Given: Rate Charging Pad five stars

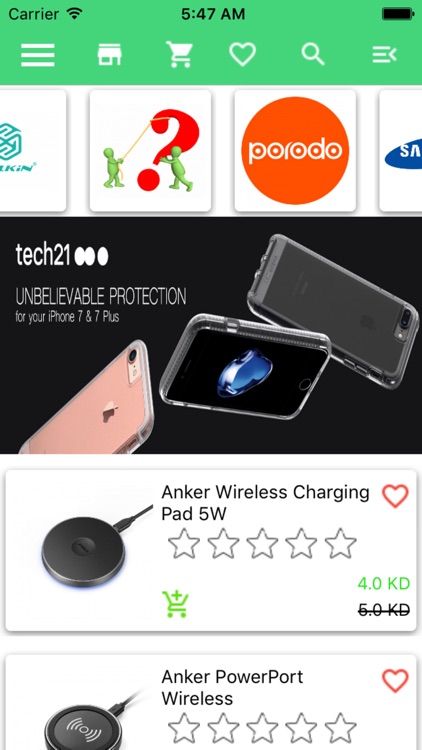Looking at the screenshot, I should point(340,543).
